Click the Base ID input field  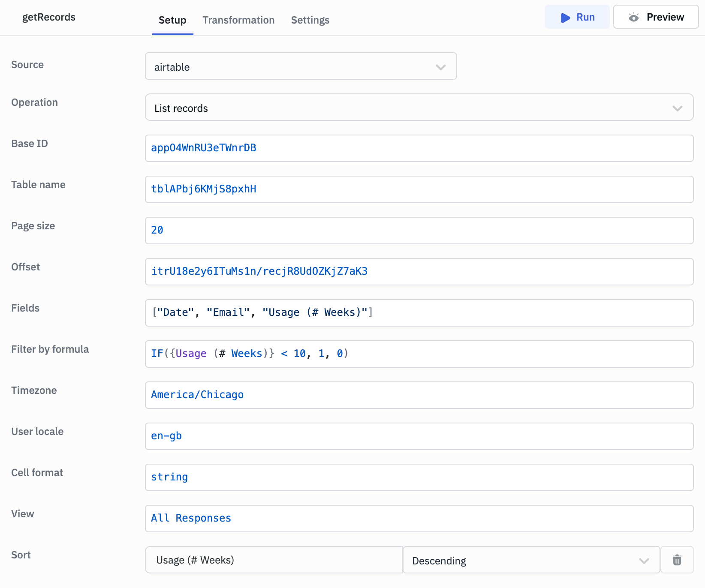tap(419, 148)
